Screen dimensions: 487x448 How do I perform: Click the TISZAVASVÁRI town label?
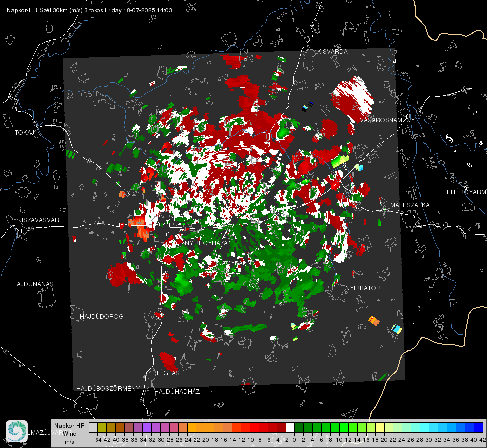[x=39, y=220]
